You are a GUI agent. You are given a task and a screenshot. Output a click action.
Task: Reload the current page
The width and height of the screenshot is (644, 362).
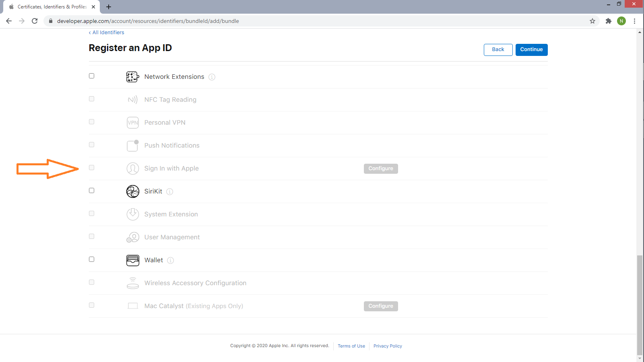point(35,21)
